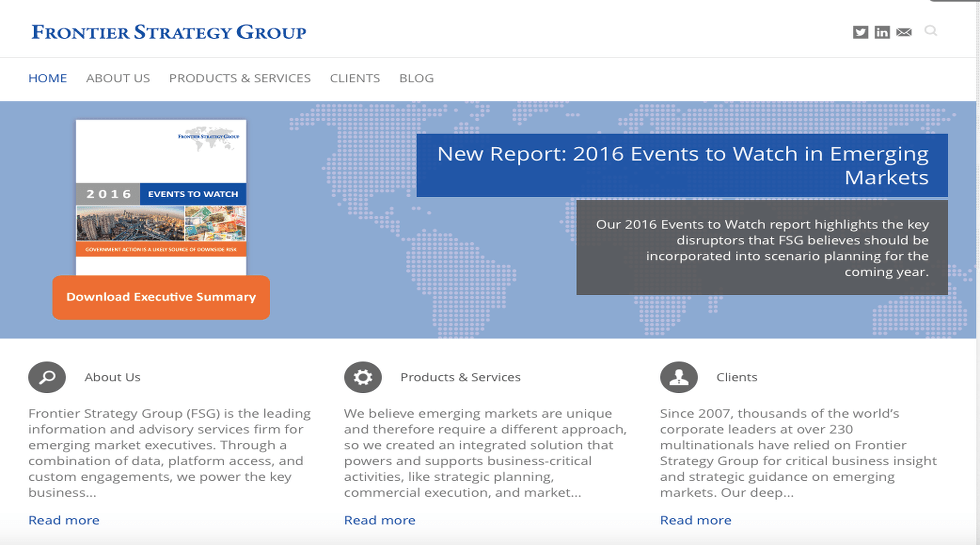980x545 pixels.
Task: Click the Frontier Strategy Group logo
Action: tap(169, 32)
